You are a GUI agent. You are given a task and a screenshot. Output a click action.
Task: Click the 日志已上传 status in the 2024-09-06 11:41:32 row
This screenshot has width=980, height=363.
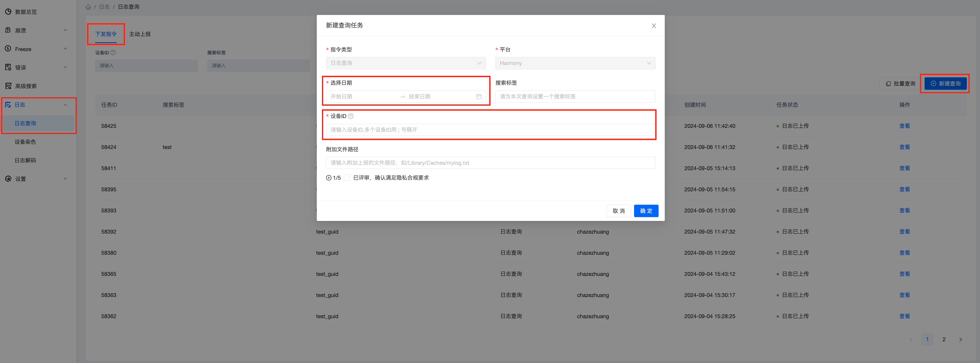[795, 147]
